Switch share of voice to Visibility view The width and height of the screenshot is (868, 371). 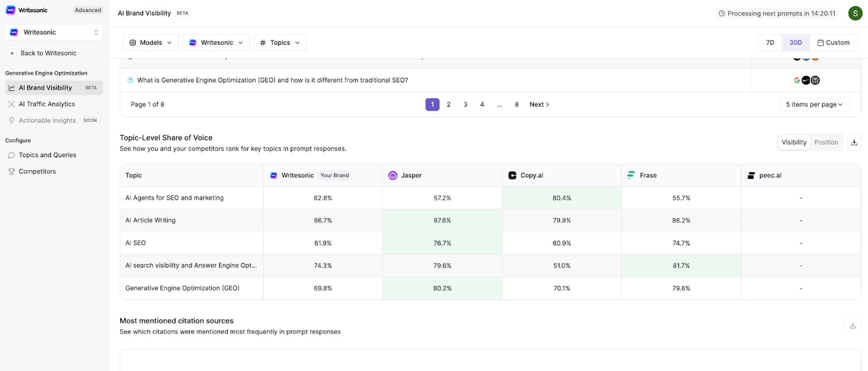(794, 143)
